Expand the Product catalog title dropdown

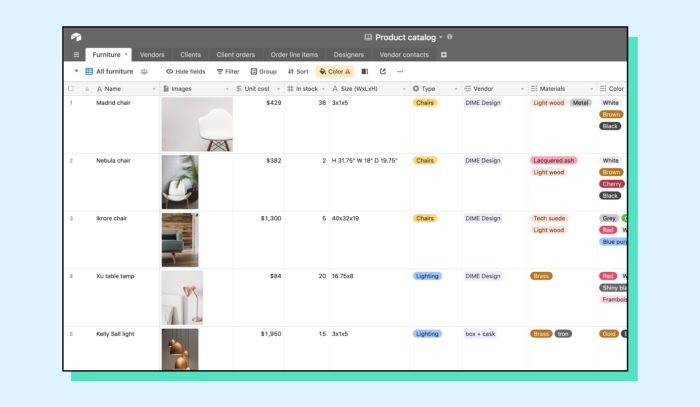[441, 37]
